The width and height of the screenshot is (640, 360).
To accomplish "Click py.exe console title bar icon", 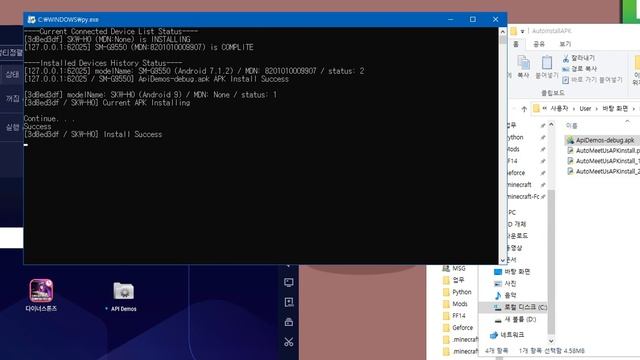I will tap(31, 19).
